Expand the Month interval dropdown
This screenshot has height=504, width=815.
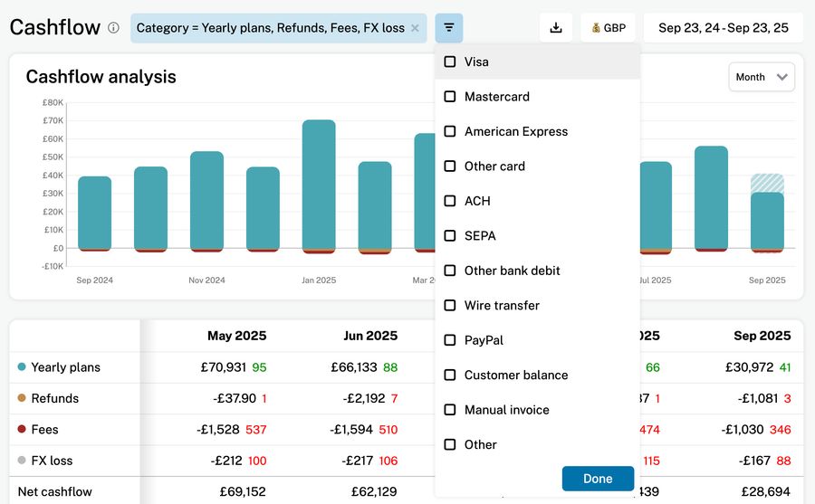click(x=761, y=77)
